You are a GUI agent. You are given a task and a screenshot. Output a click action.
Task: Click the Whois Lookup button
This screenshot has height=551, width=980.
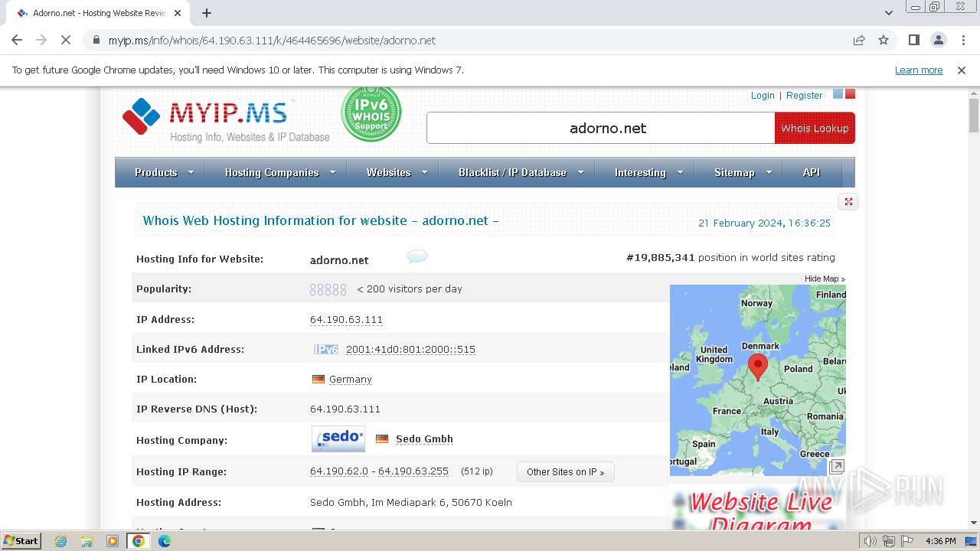point(815,128)
